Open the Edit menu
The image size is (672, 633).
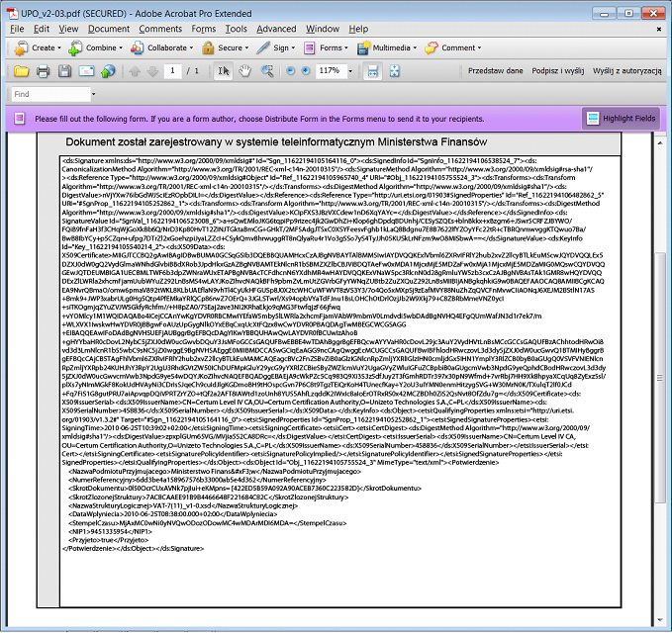point(42,29)
